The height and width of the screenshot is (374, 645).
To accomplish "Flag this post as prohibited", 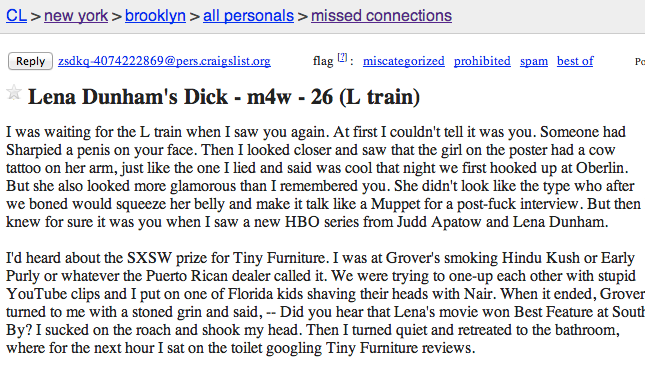I will [482, 61].
